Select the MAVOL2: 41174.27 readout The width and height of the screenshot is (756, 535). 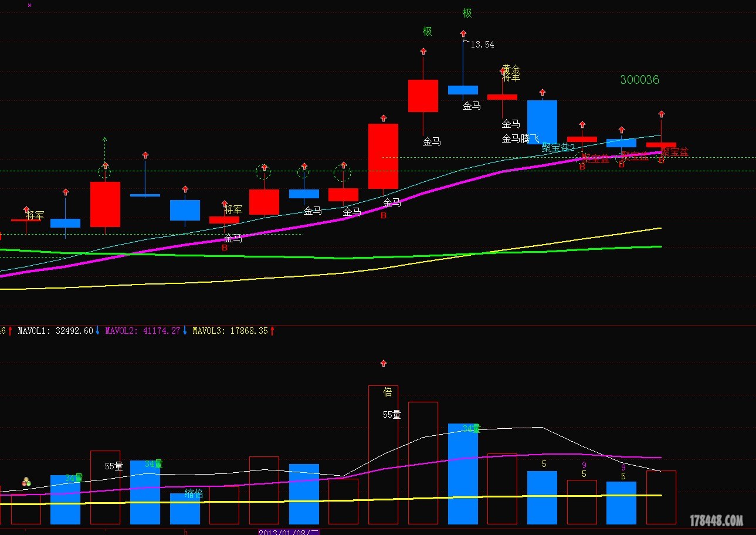pos(143,331)
